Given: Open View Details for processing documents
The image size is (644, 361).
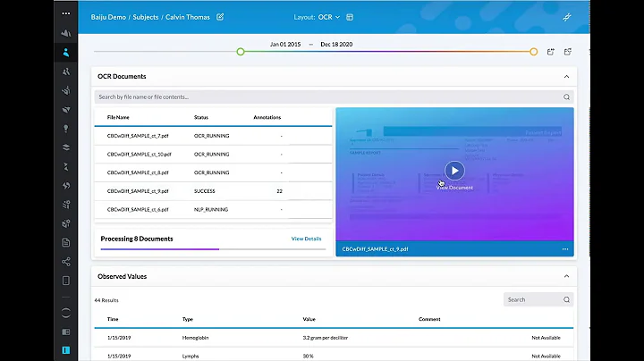Looking at the screenshot, I should pyautogui.click(x=307, y=239).
